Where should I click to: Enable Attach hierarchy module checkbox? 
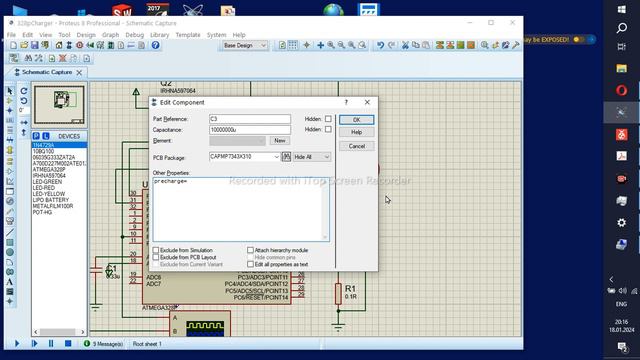pos(250,250)
